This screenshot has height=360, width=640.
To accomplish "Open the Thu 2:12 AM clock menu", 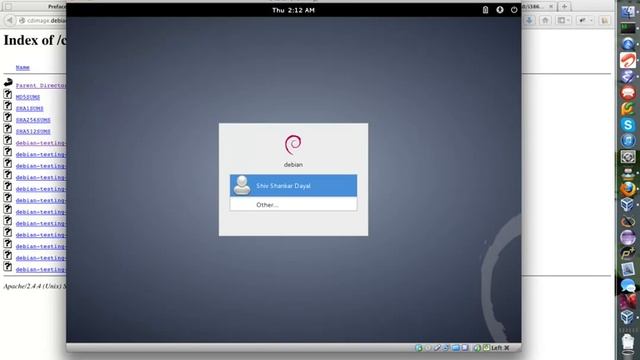I will coord(293,10).
